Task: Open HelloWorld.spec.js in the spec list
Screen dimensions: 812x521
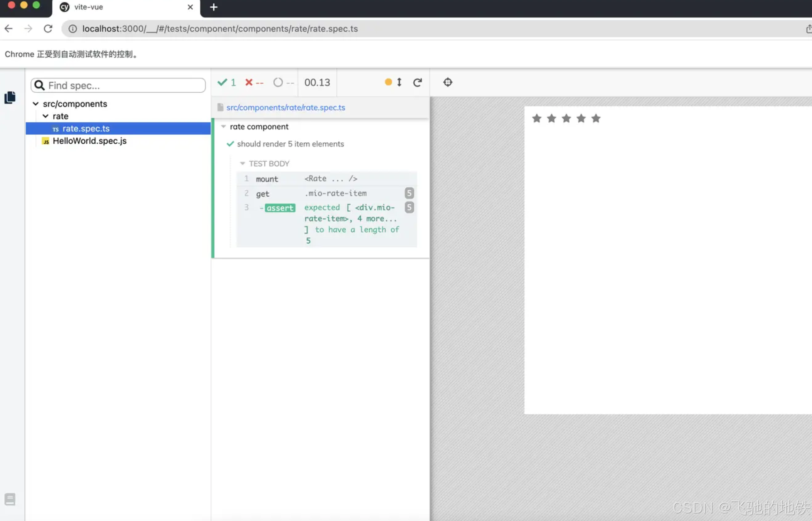Action: 89,141
